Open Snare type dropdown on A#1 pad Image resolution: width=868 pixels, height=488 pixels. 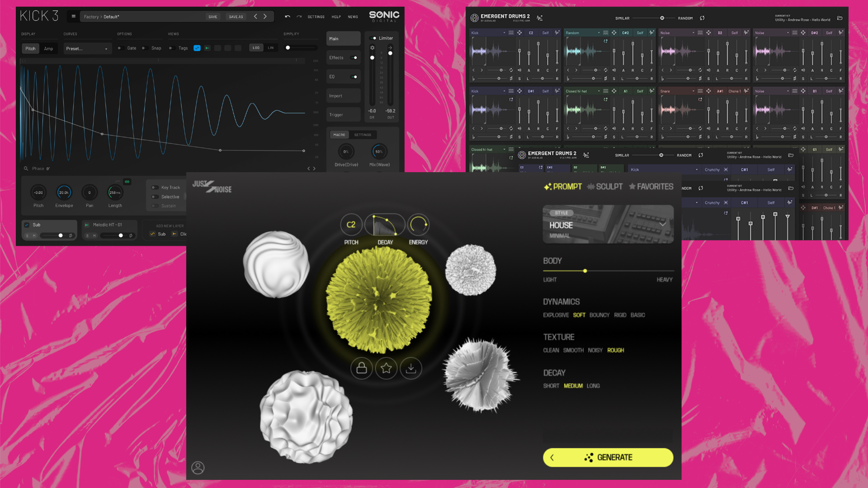[677, 91]
